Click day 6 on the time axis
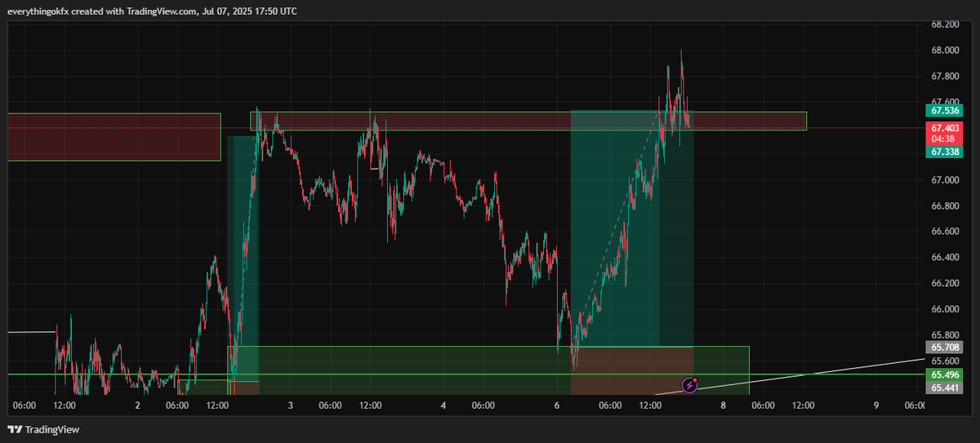This screenshot has height=443, width=980. (x=557, y=405)
